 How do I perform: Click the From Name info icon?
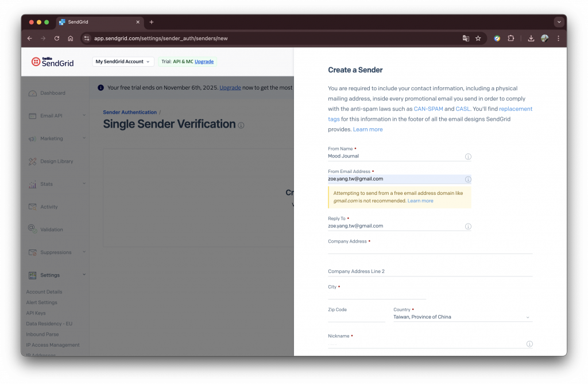(x=468, y=156)
